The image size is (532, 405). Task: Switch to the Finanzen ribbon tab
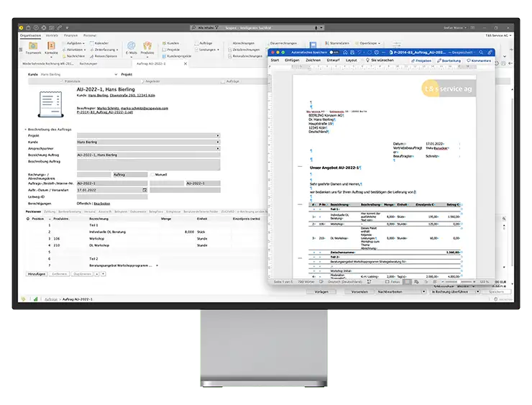[70, 35]
